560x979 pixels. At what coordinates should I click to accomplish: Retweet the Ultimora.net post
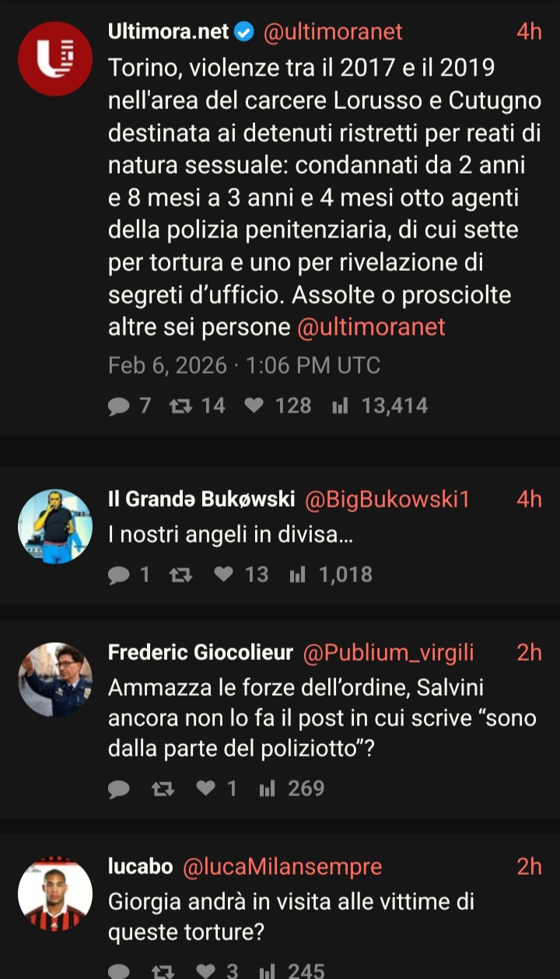(180, 405)
